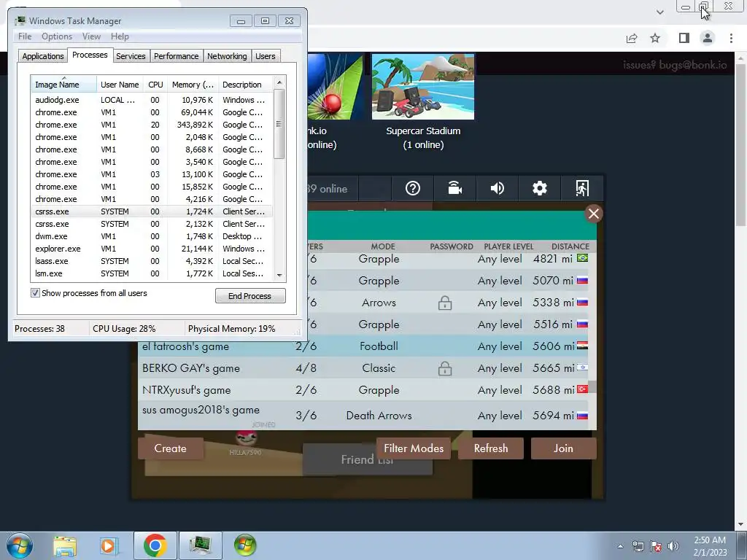Screen dimensions: 747x560
Task: Open the bonk.io help question-mark icon
Action: (413, 189)
